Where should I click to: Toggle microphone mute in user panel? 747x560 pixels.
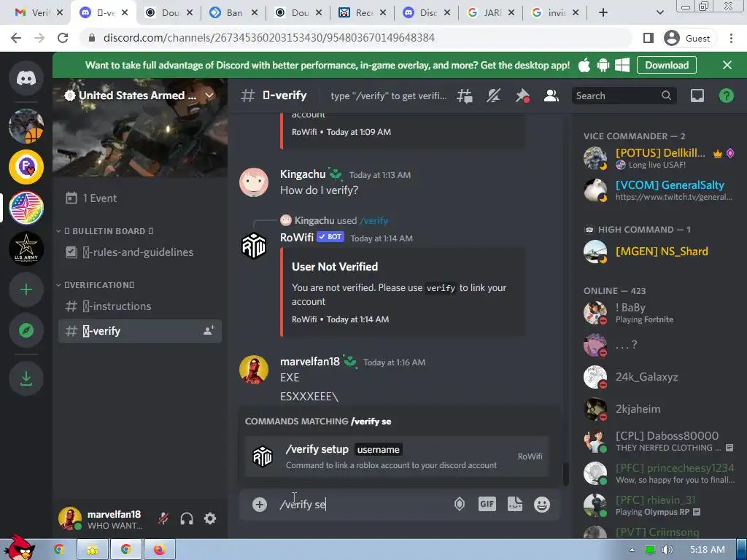click(163, 518)
